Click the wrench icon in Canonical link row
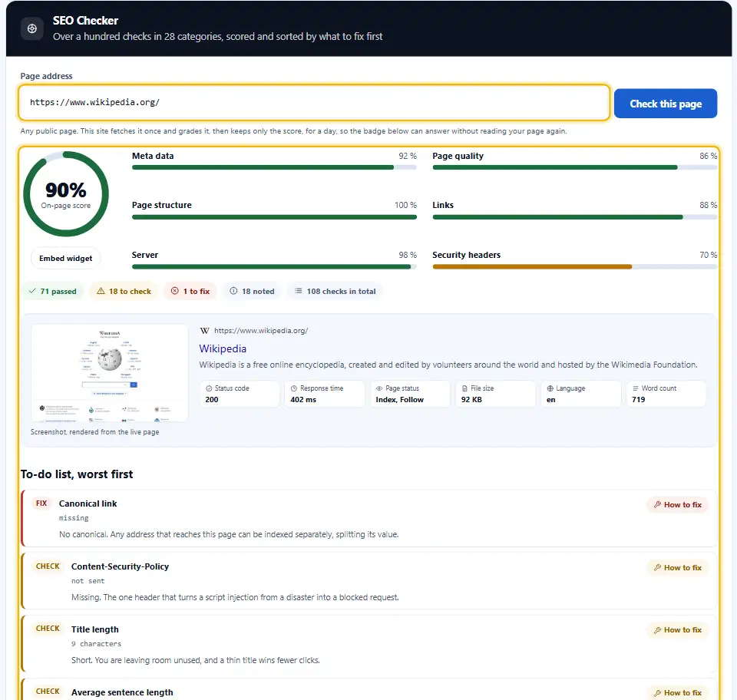 tap(658, 504)
